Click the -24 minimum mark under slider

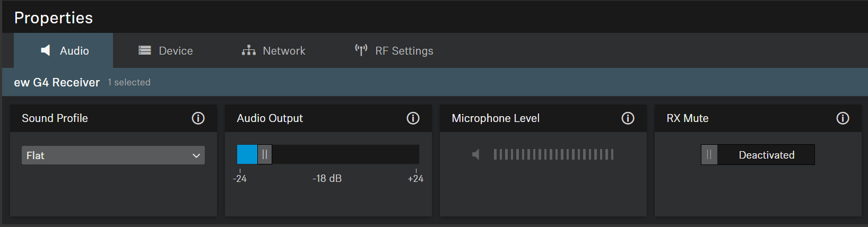pos(240,179)
